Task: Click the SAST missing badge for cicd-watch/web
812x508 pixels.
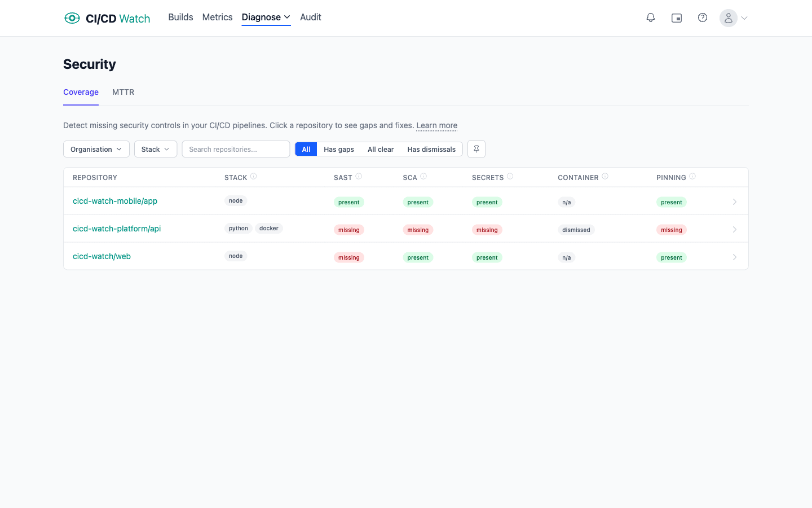Action: click(x=349, y=257)
